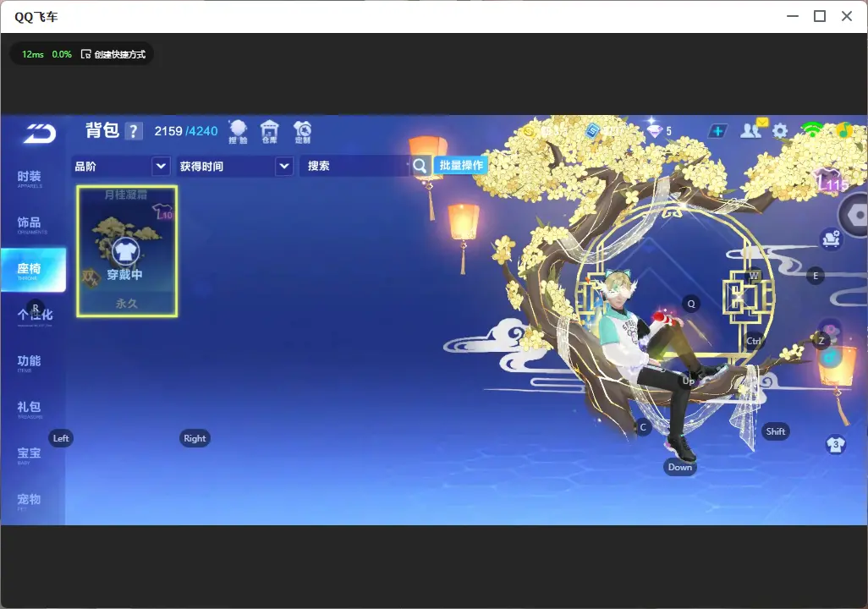Select the 时装 Apparels tab
The width and height of the screenshot is (868, 609).
(x=30, y=178)
